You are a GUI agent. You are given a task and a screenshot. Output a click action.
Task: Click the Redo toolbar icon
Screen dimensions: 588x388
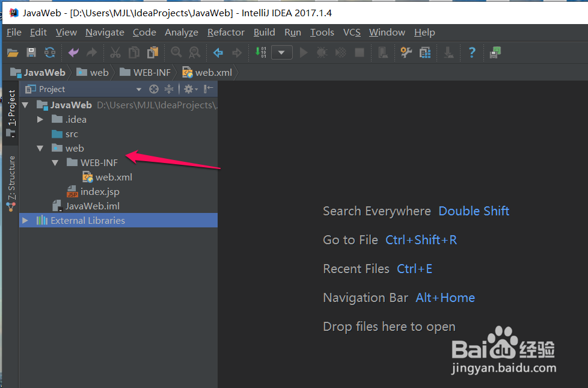click(x=92, y=52)
